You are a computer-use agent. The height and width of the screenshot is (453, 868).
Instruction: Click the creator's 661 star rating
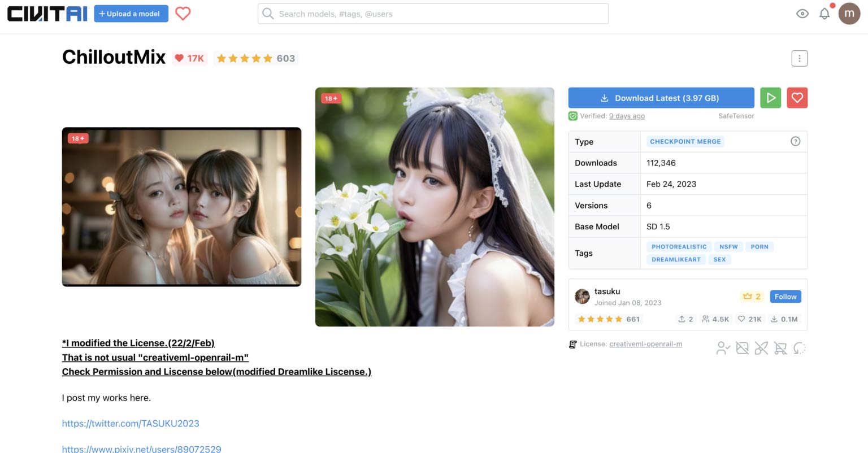coord(608,319)
